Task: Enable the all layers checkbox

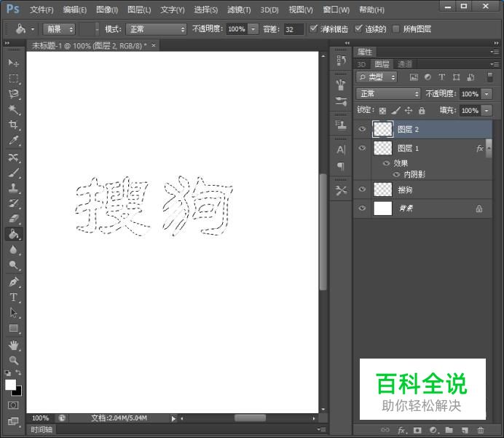Action: pos(396,29)
